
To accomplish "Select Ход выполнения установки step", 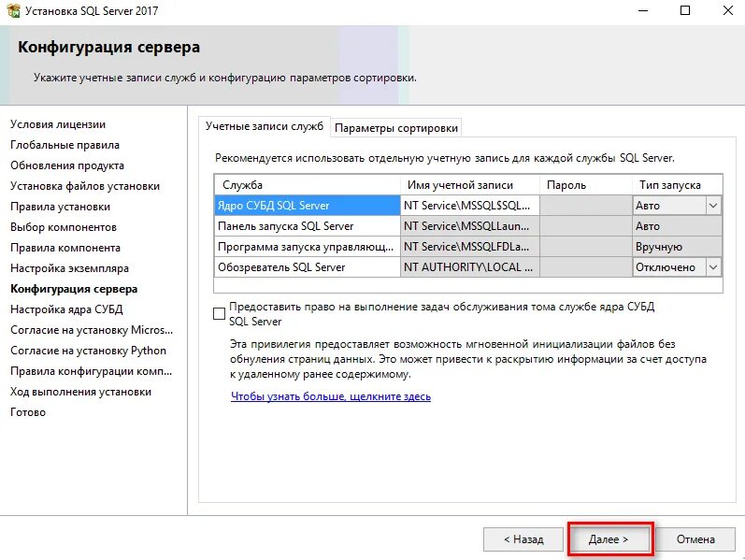I will (x=80, y=392).
